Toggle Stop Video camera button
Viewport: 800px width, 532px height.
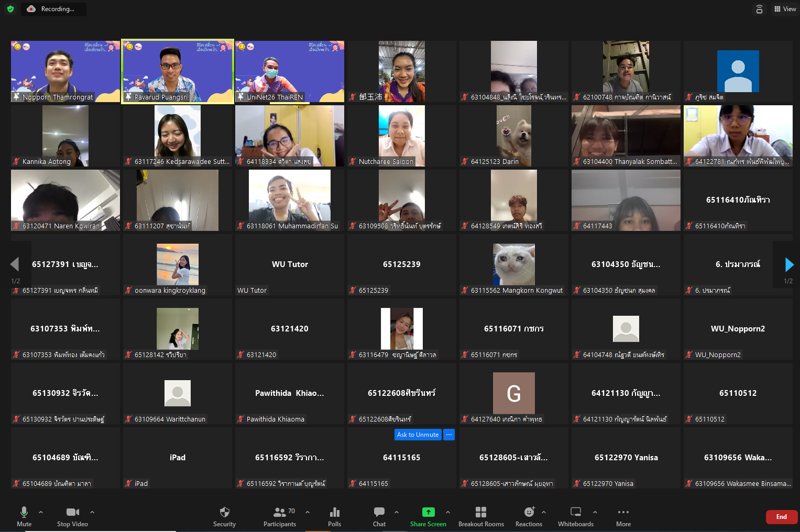72,516
